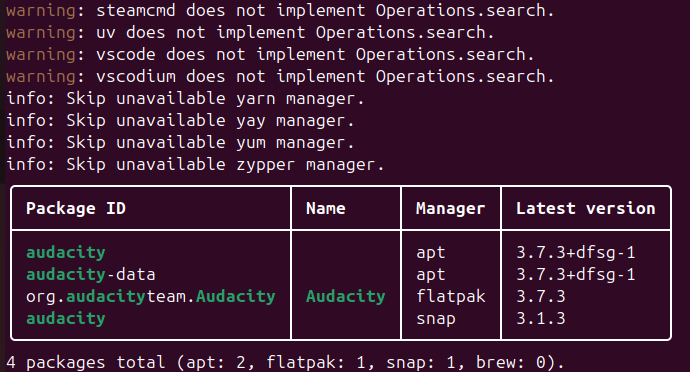Click version 3.1.3 of the snap package

tap(541, 318)
